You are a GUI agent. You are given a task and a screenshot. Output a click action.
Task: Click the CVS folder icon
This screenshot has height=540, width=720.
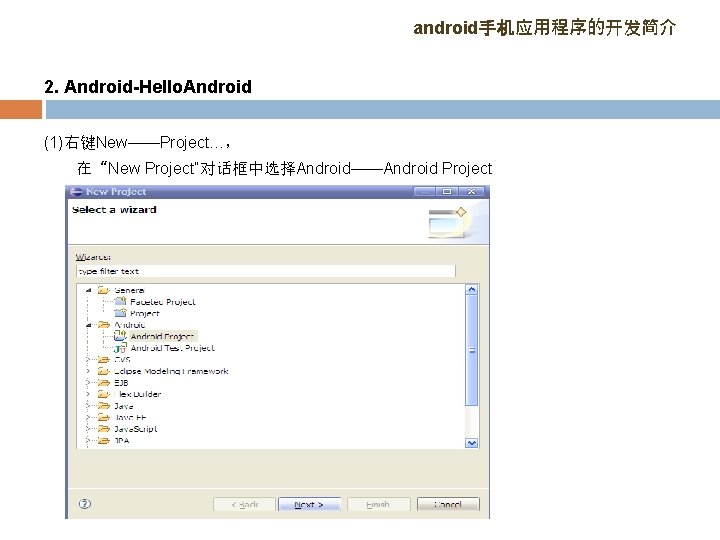(104, 360)
